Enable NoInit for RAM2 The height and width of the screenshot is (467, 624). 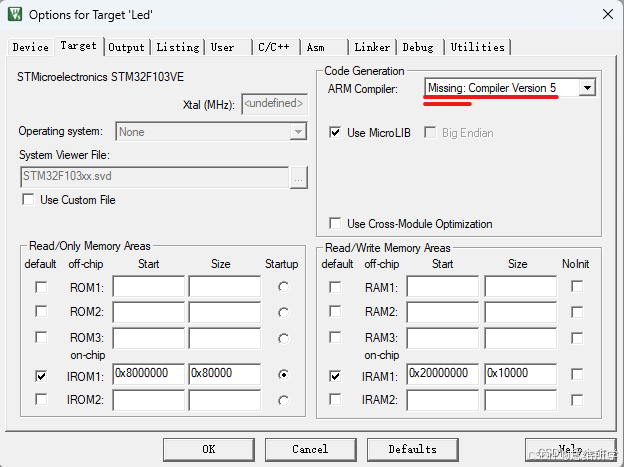coord(577,312)
